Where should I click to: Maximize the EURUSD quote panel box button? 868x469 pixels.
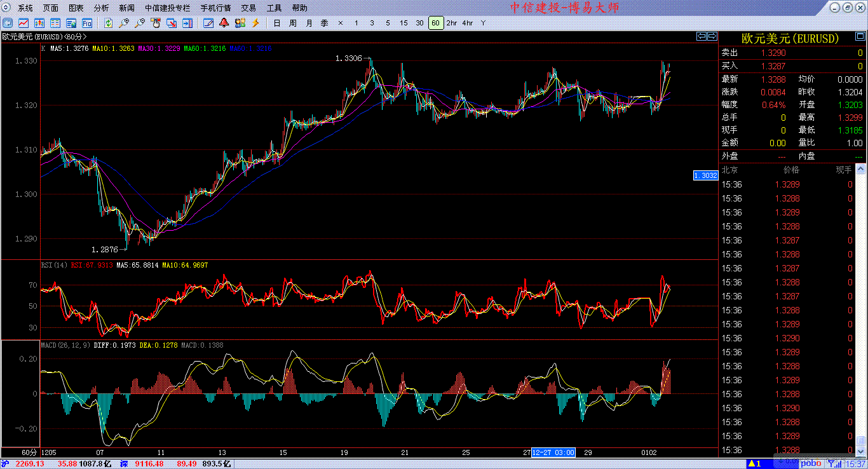click(848, 8)
